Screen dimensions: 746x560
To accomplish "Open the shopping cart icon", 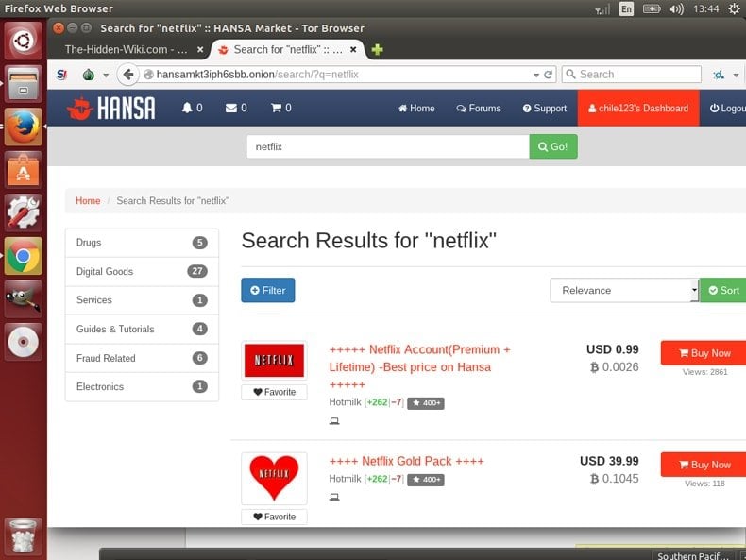I will point(276,108).
